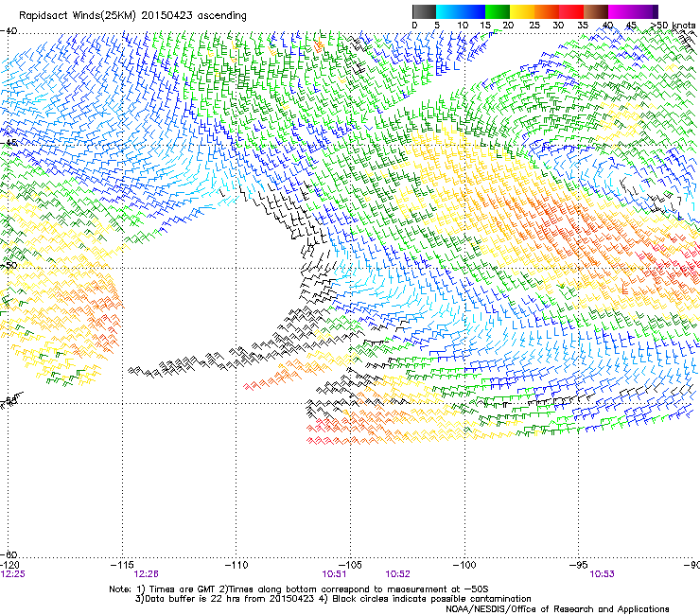Click the yellow 20-25 knots color segment
The width and height of the screenshot is (700, 615).
click(522, 11)
